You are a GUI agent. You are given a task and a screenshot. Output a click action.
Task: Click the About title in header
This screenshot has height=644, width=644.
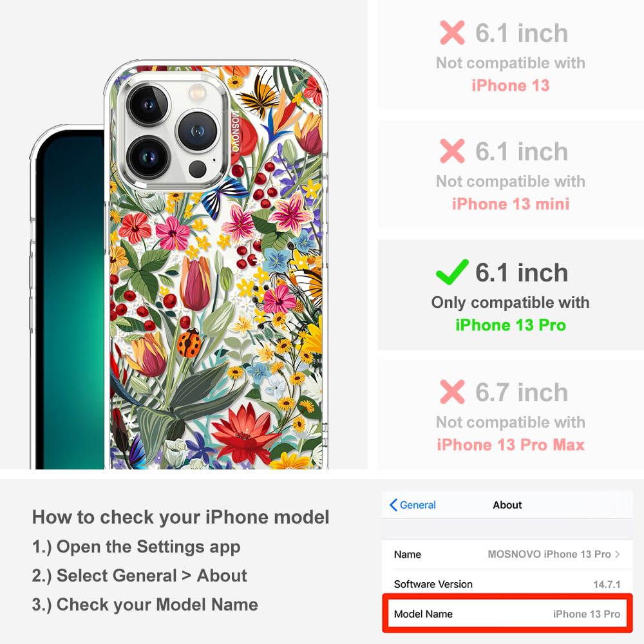[x=507, y=505]
